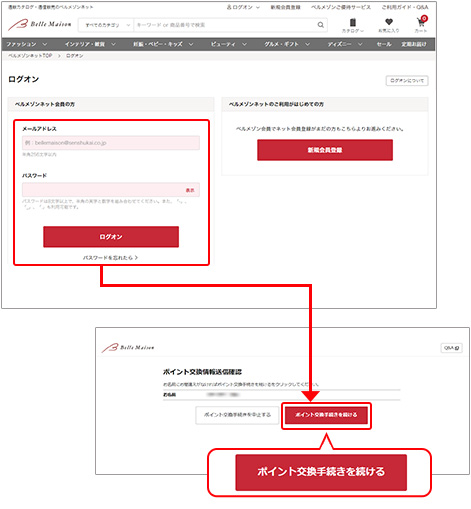
Task: Open the すべてのカテゴリ category dropdown
Action: click(106, 25)
